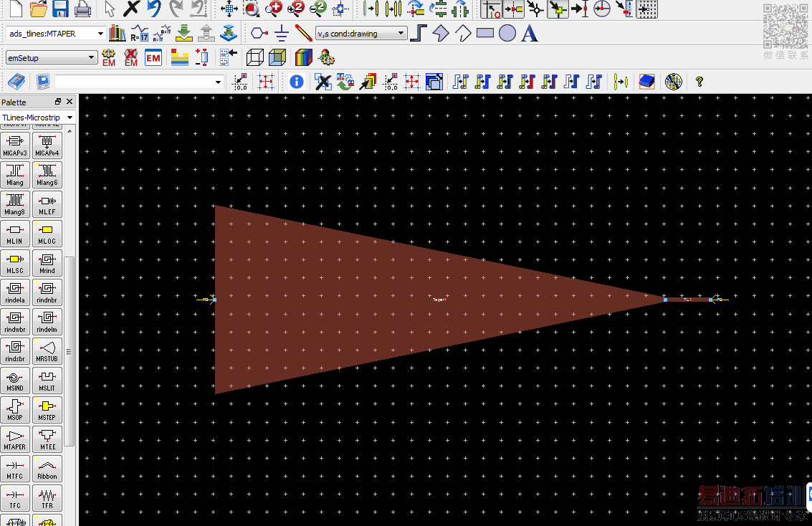The width and height of the screenshot is (812, 526).
Task: Open the solid 3D view cube icon
Action: click(277, 57)
